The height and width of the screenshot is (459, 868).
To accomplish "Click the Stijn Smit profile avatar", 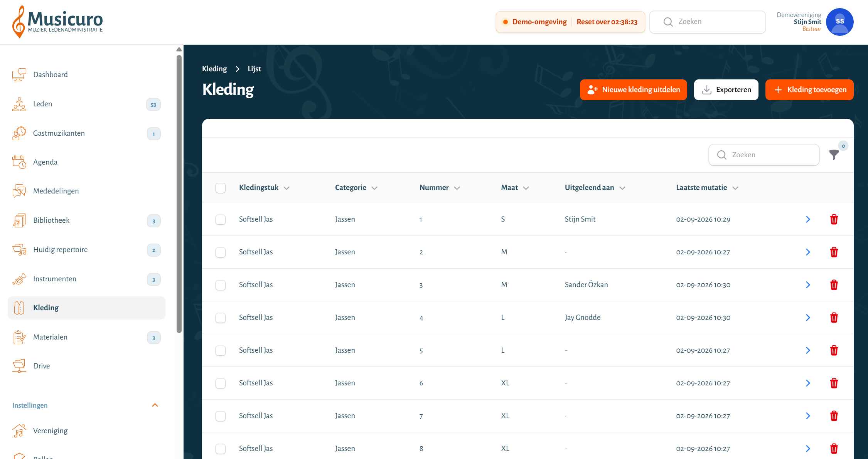I will [839, 22].
